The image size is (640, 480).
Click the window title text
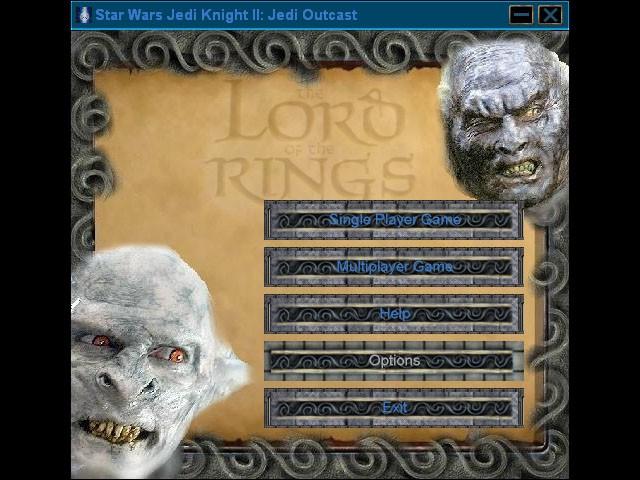coord(225,15)
